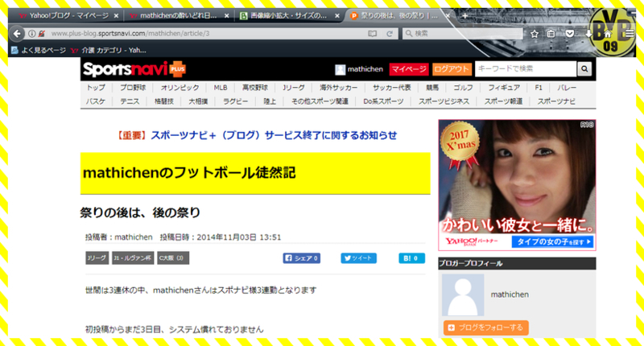Open プロ野球 navigation item
The image size is (644, 346).
coord(133,88)
